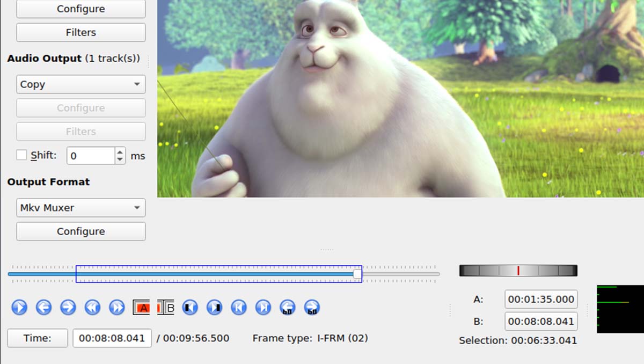Click the video Configure button at top

click(x=81, y=9)
